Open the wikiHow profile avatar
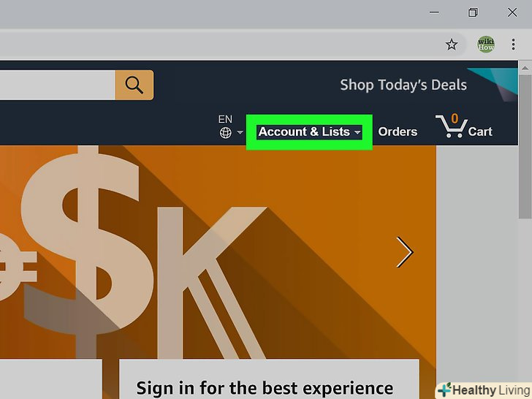This screenshot has height=399, width=532. click(x=486, y=45)
